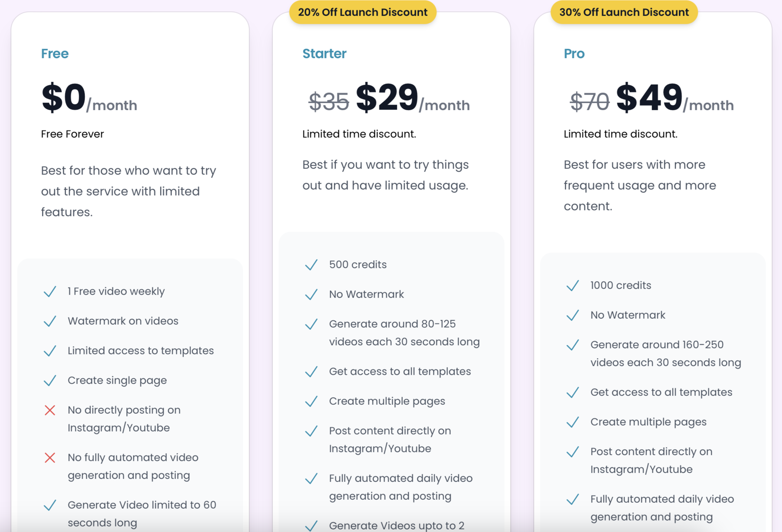Click the red X next to 'No fully automated video generation'
This screenshot has width=782, height=532.
click(50, 458)
